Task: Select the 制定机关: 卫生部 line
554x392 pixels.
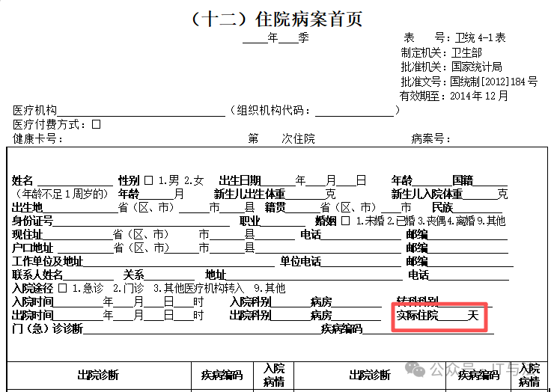Action: 441,52
